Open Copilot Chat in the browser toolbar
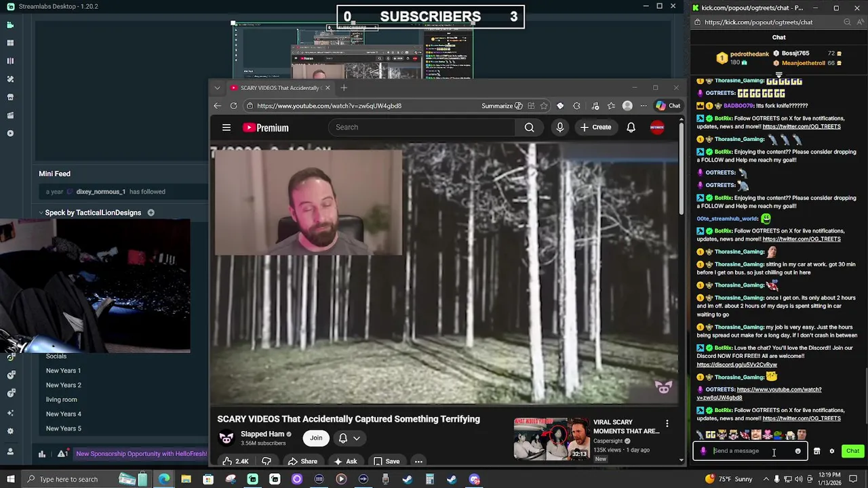This screenshot has height=488, width=868. pos(668,106)
